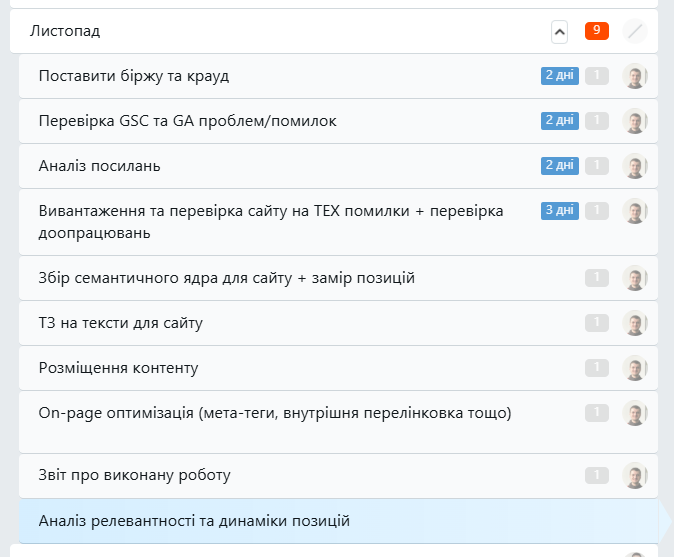Select the highlighted Аналіз релевантності task
The height and width of the screenshot is (557, 674).
tap(194, 521)
